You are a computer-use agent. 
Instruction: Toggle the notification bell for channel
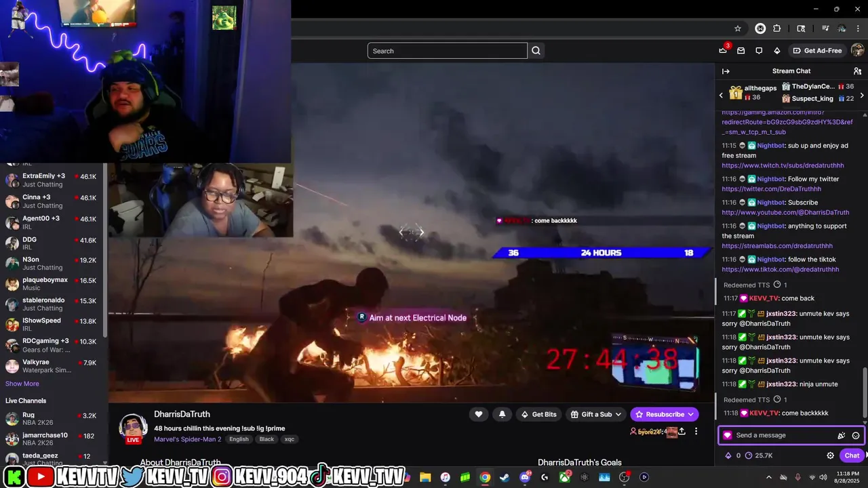pos(502,414)
